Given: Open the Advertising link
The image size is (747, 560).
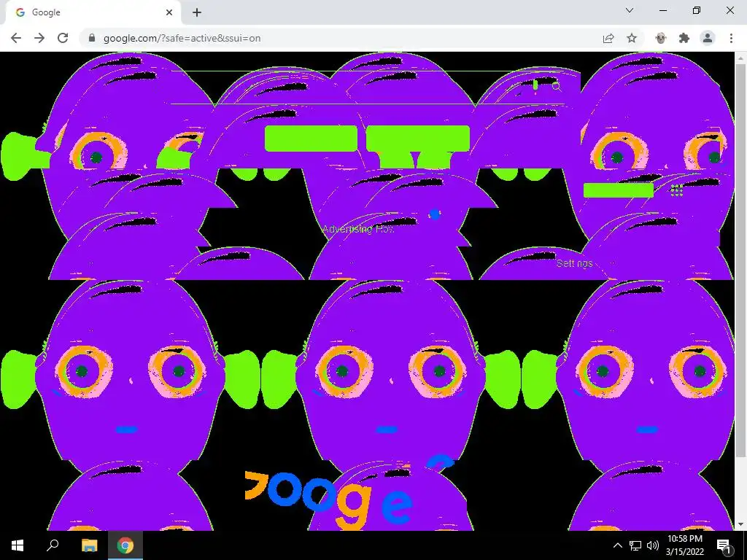Looking at the screenshot, I should [358, 229].
